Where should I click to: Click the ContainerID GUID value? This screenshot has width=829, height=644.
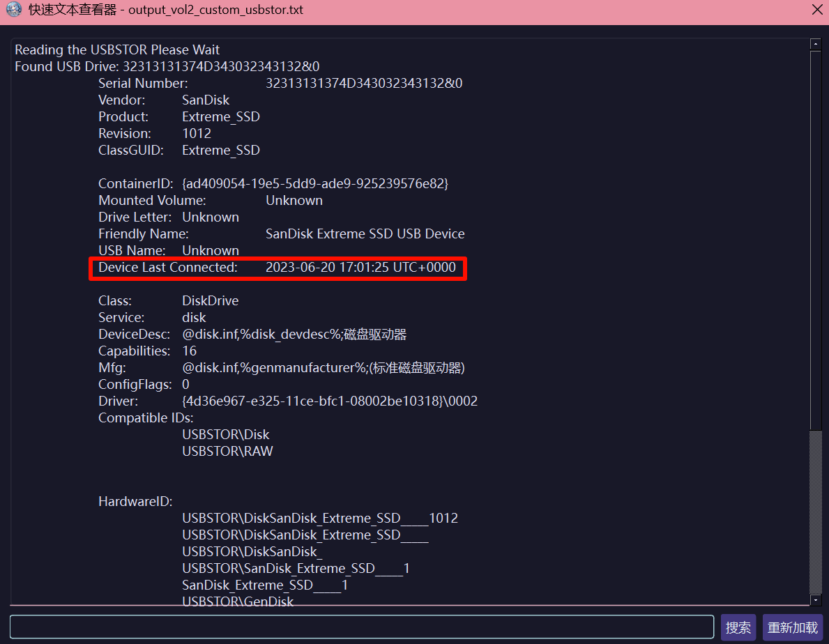pyautogui.click(x=315, y=184)
